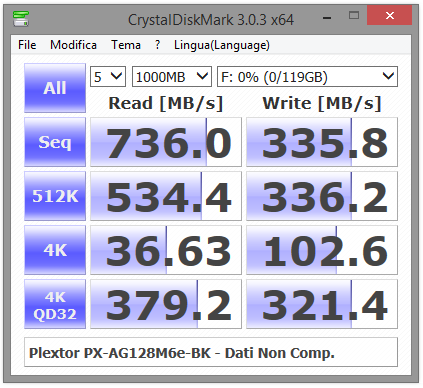Start the 512K benchmark test
Image resolution: width=423 pixels, height=388 pixels.
click(x=55, y=196)
